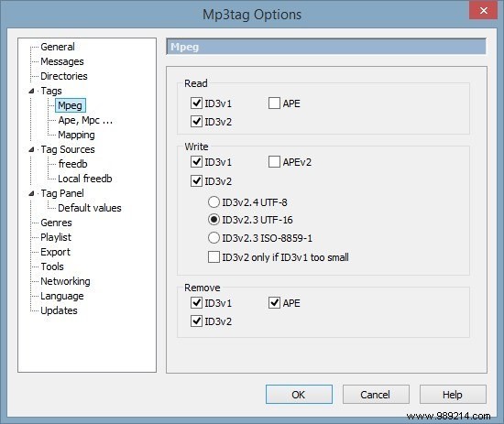Select the Tag Sources tree item
This screenshot has height=424, width=504.
click(68, 149)
